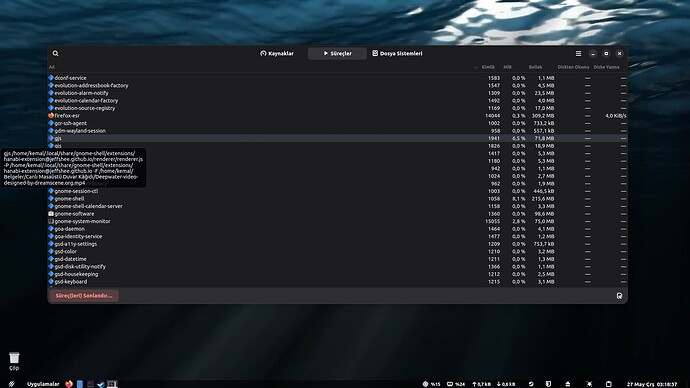Viewport: 690px width, 388px height.
Task: Open the blue checkmark app in the panel
Action: point(101,384)
